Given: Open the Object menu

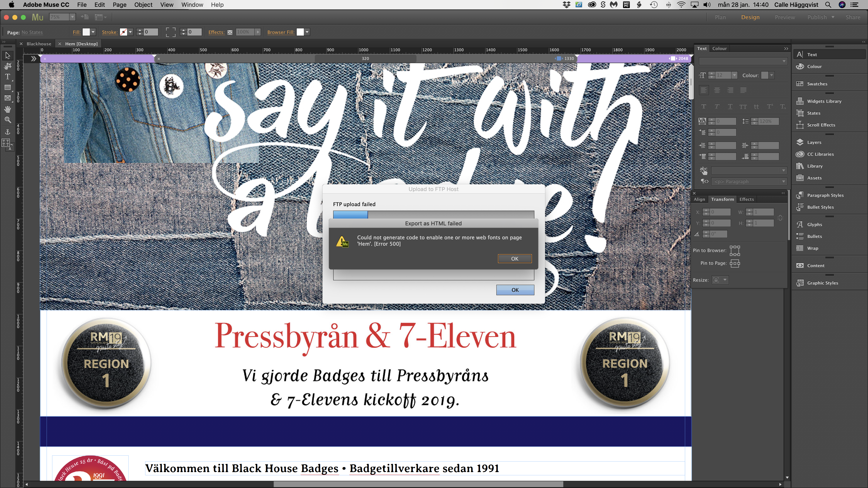Looking at the screenshot, I should tap(143, 5).
